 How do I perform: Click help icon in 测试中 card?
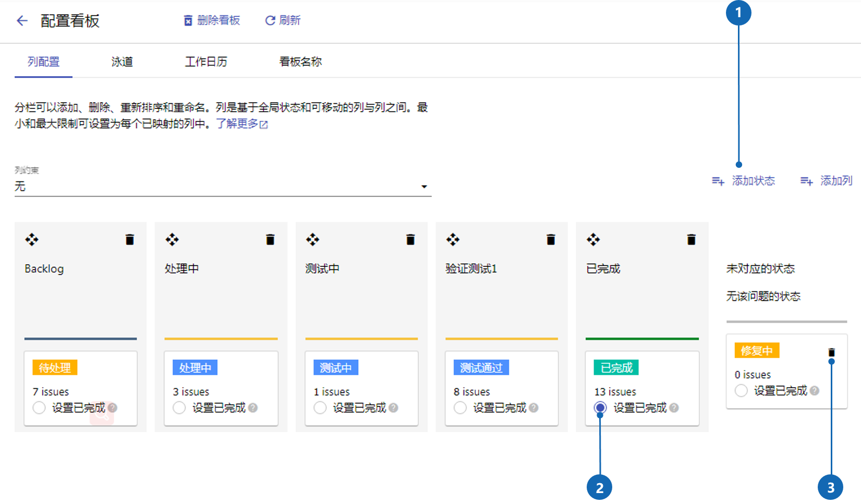pyautogui.click(x=393, y=408)
